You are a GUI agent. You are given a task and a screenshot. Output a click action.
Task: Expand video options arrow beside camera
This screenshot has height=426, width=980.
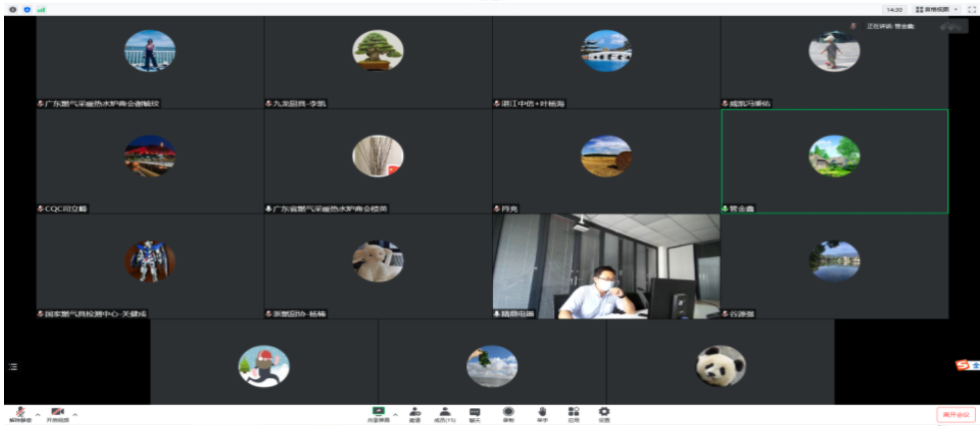point(75,413)
